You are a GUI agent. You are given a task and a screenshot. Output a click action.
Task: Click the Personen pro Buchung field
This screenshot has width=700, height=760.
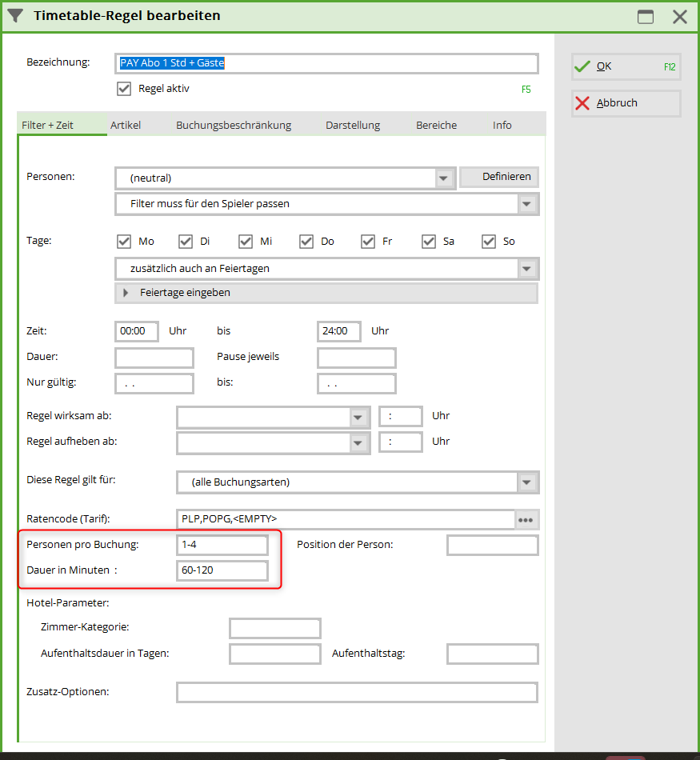coord(222,545)
